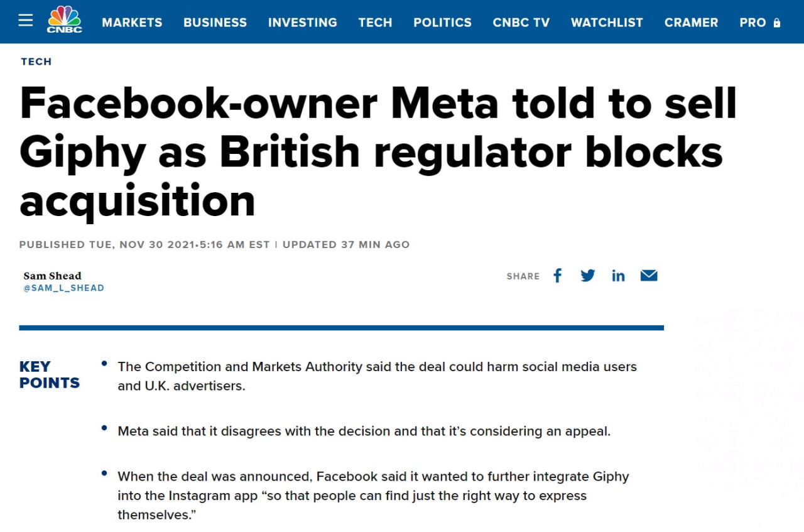
Task: Click the CNBC peacock logo
Action: (64, 20)
